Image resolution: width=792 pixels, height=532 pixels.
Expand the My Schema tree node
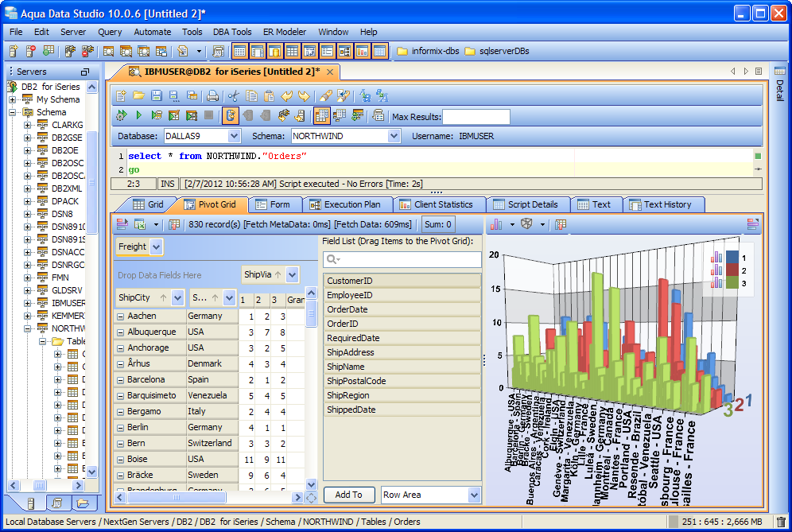pyautogui.click(x=12, y=100)
